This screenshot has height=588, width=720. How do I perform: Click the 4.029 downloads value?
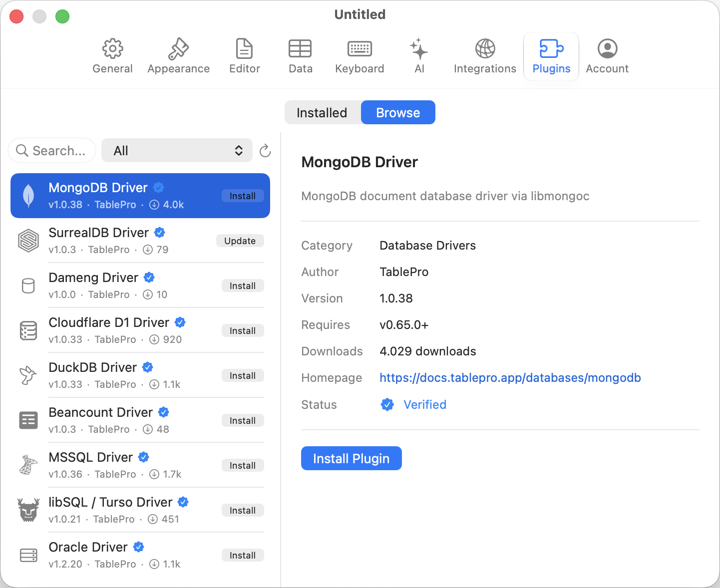[x=428, y=351]
